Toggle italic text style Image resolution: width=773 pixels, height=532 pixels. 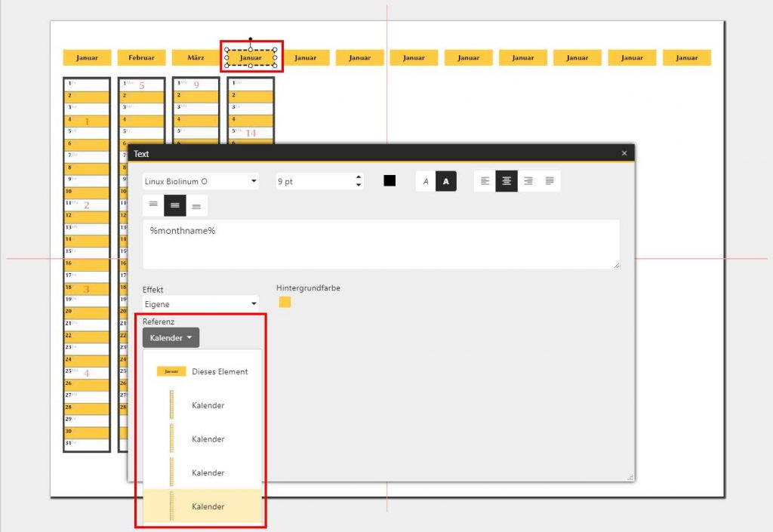click(x=426, y=181)
